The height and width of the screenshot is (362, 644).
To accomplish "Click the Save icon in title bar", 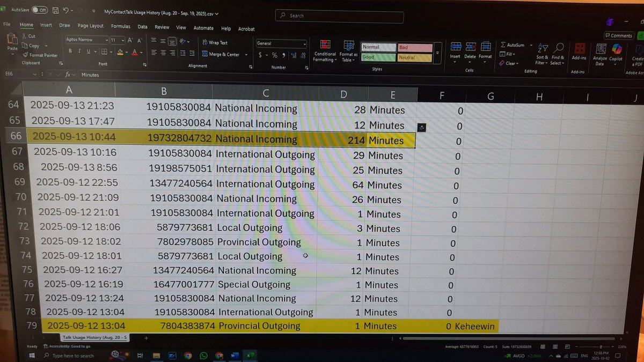I will click(54, 10).
